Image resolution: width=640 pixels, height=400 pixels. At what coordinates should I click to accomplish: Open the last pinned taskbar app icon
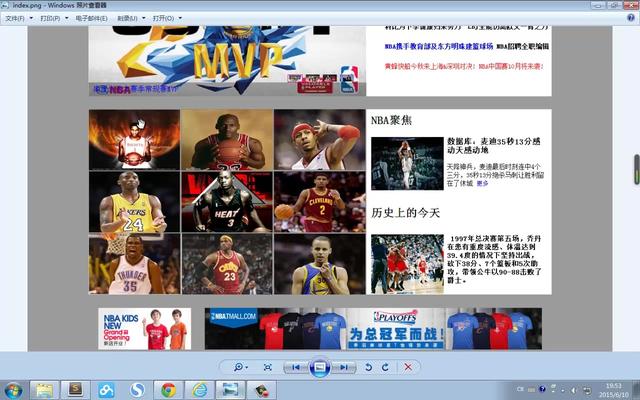coord(261,390)
